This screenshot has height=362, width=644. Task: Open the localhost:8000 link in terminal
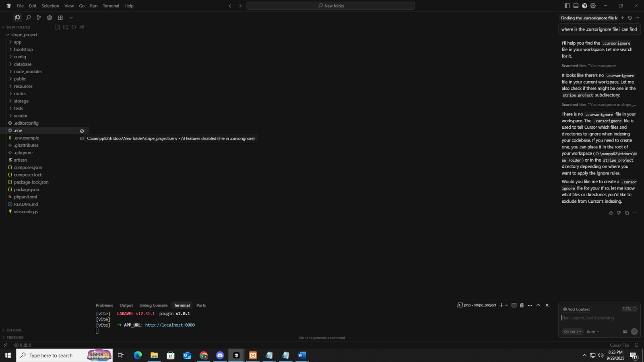[x=170, y=325]
